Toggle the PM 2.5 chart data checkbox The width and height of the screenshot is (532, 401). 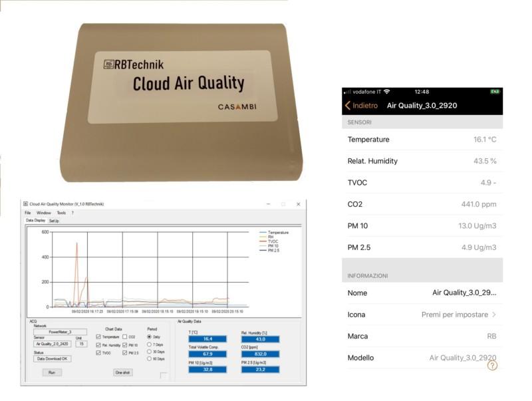tap(125, 353)
